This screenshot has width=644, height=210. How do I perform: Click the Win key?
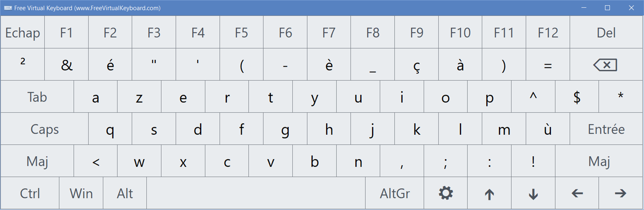click(x=81, y=193)
